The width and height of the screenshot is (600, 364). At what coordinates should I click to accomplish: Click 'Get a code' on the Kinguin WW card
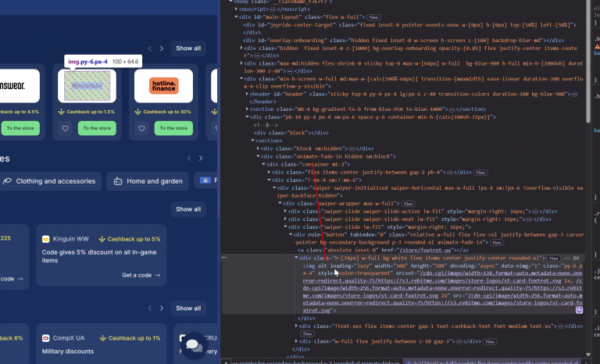coord(141,275)
